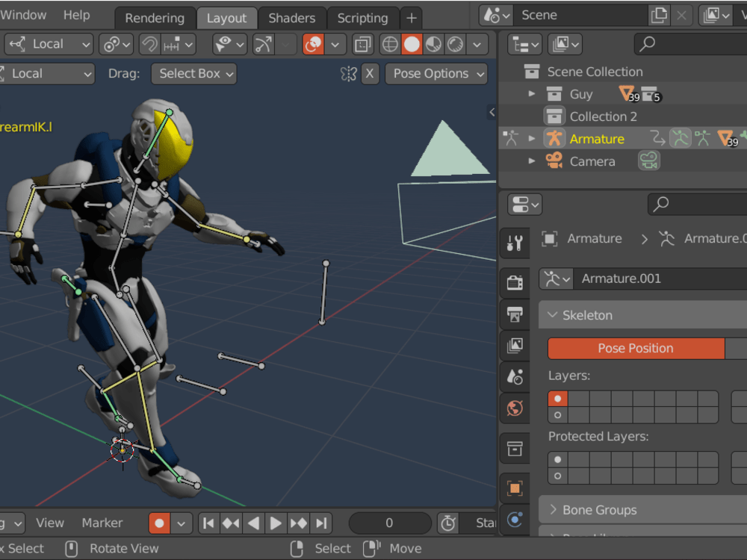Click the new scene copy icon
Screen dimensions: 747x560
[x=660, y=15]
